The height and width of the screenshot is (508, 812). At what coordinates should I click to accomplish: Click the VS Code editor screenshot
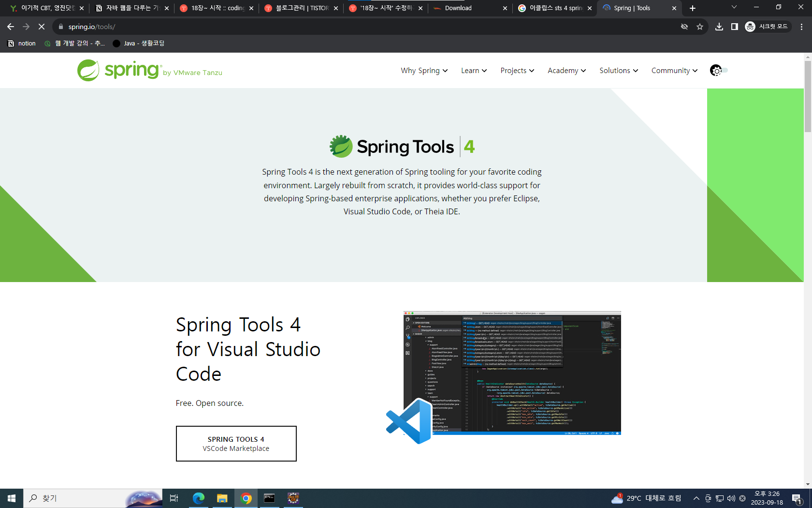tap(512, 373)
